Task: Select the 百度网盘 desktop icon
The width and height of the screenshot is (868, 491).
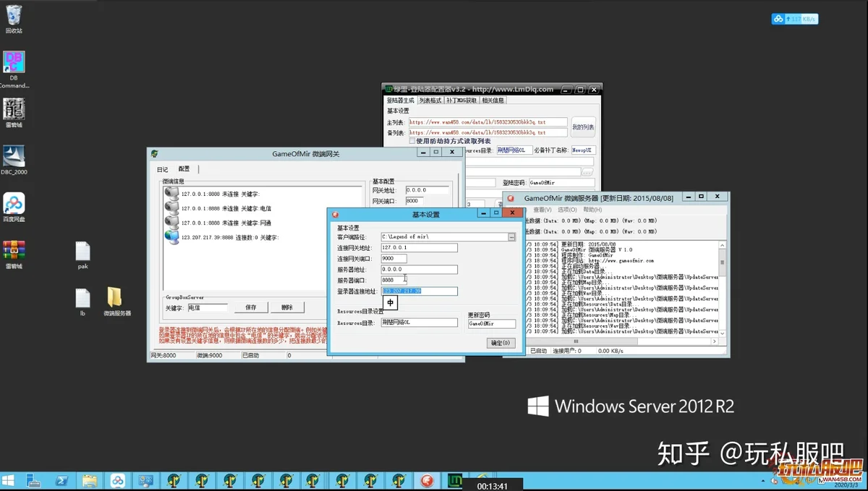Action: click(x=14, y=208)
